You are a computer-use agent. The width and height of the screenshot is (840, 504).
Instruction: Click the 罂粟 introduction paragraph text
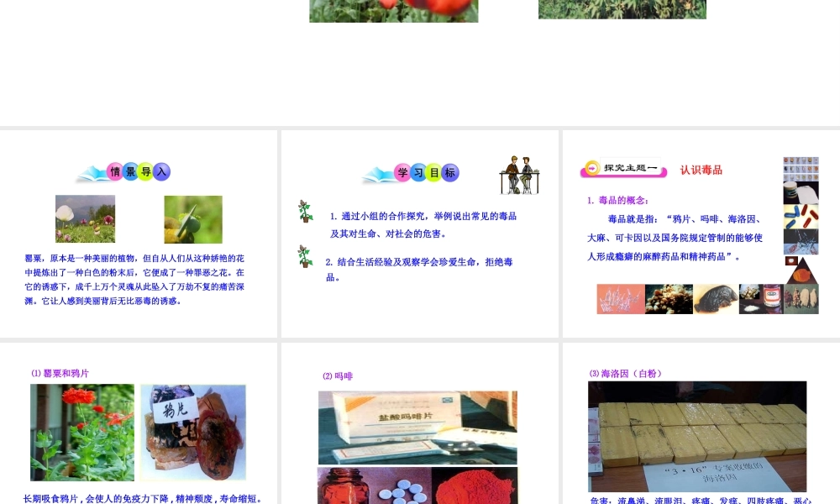pyautogui.click(x=134, y=280)
